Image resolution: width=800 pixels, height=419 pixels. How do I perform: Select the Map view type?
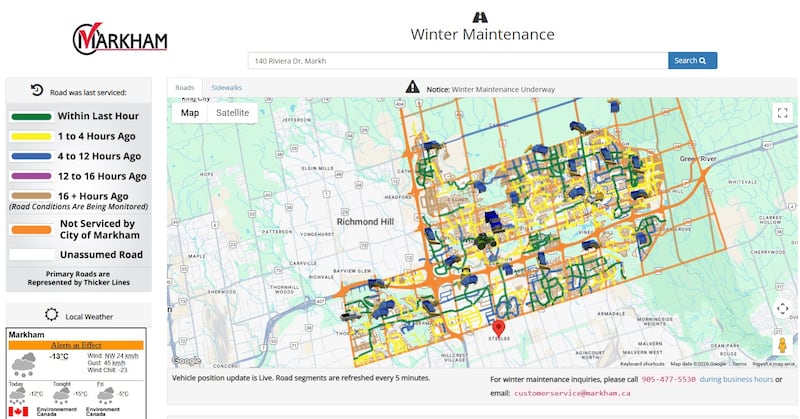(190, 113)
